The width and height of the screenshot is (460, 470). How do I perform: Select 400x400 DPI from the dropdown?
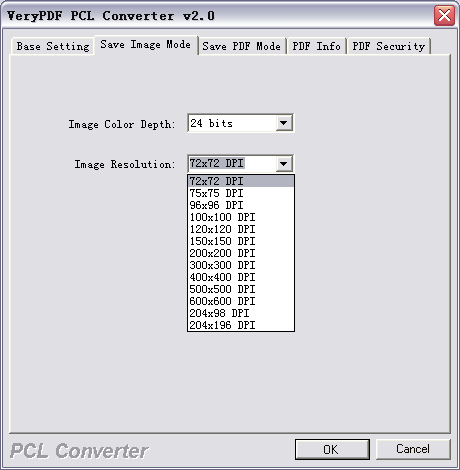(241, 277)
